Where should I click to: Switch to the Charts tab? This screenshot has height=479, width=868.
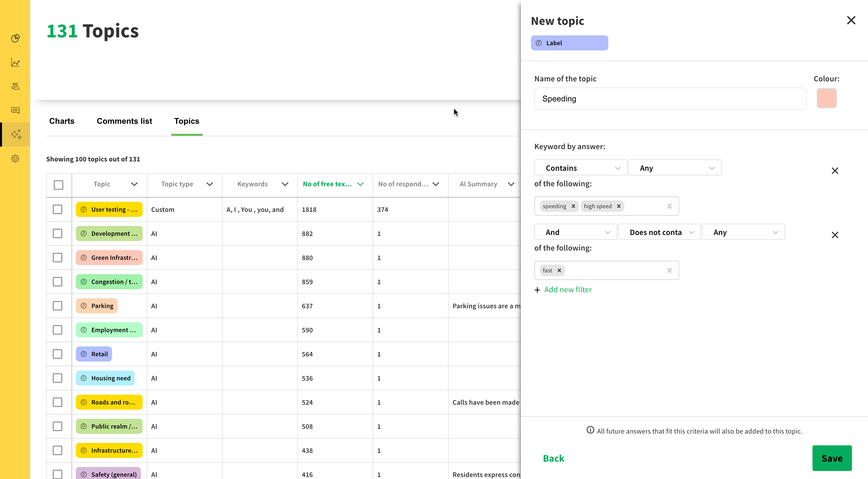[x=62, y=121]
